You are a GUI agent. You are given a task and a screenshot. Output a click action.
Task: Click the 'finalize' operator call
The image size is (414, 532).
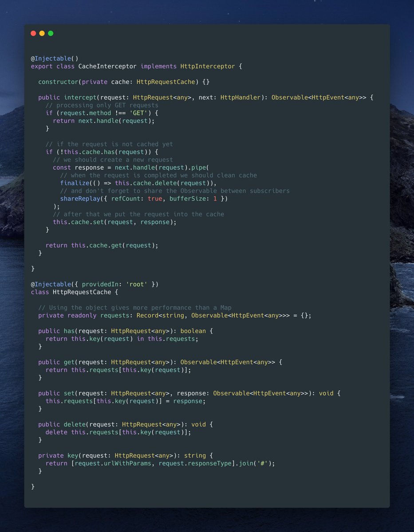(75, 183)
